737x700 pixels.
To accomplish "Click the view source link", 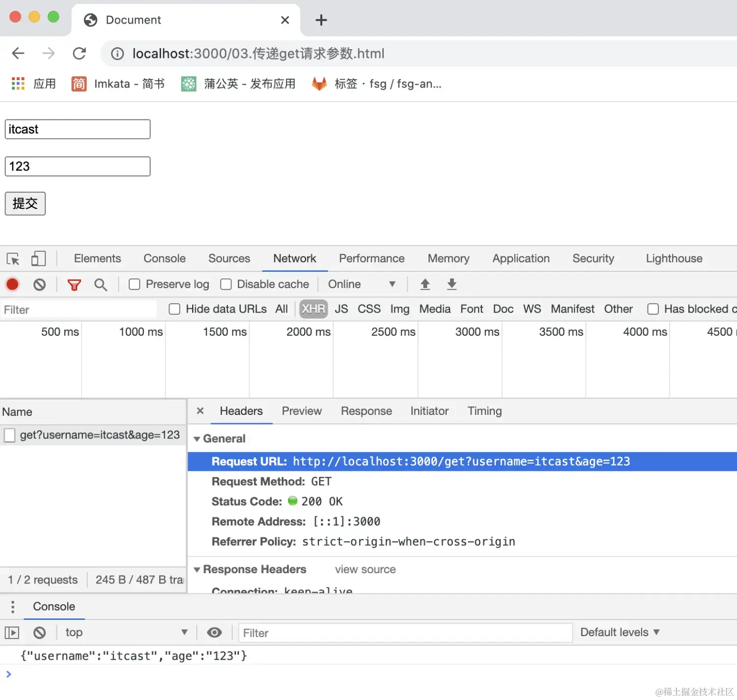I will [365, 569].
